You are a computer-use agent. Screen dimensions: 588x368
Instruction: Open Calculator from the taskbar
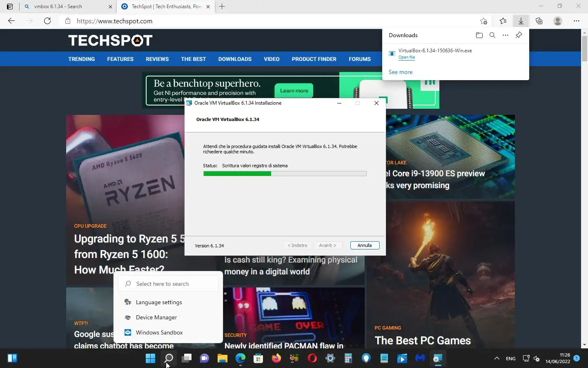(348, 359)
